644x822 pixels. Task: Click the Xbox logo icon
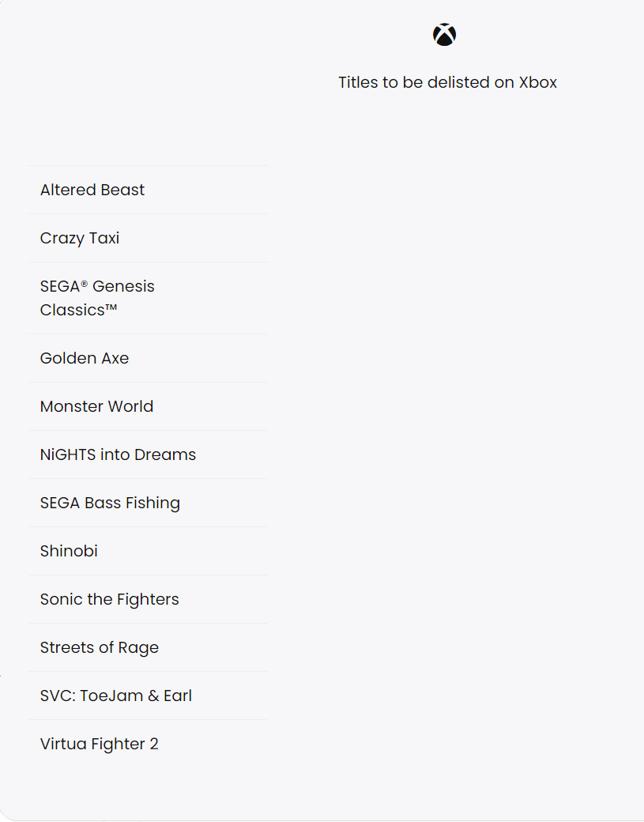click(444, 35)
